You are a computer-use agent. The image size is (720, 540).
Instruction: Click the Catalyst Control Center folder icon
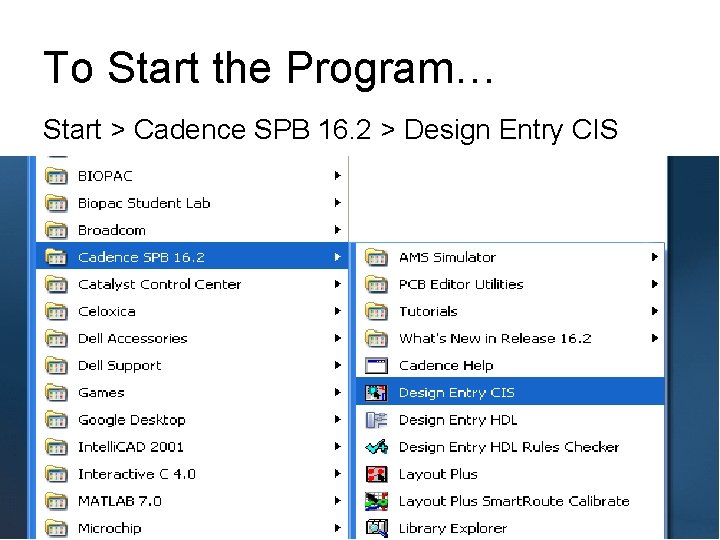(x=56, y=284)
